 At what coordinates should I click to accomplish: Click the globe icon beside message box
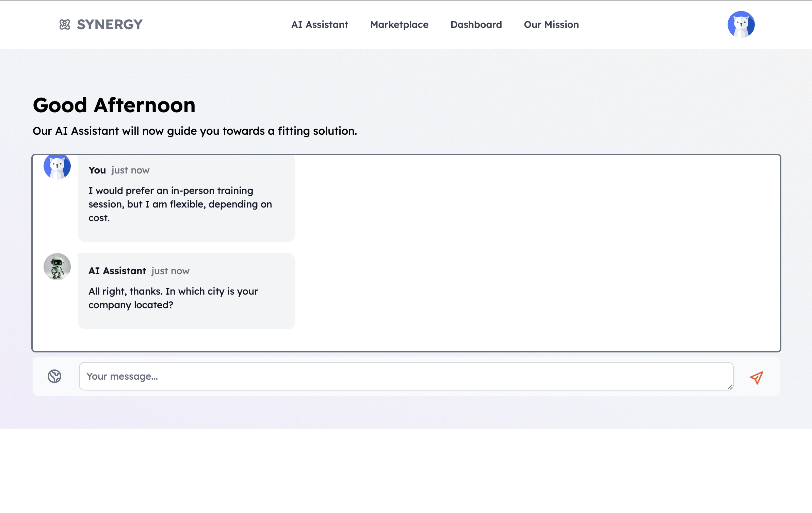point(54,376)
